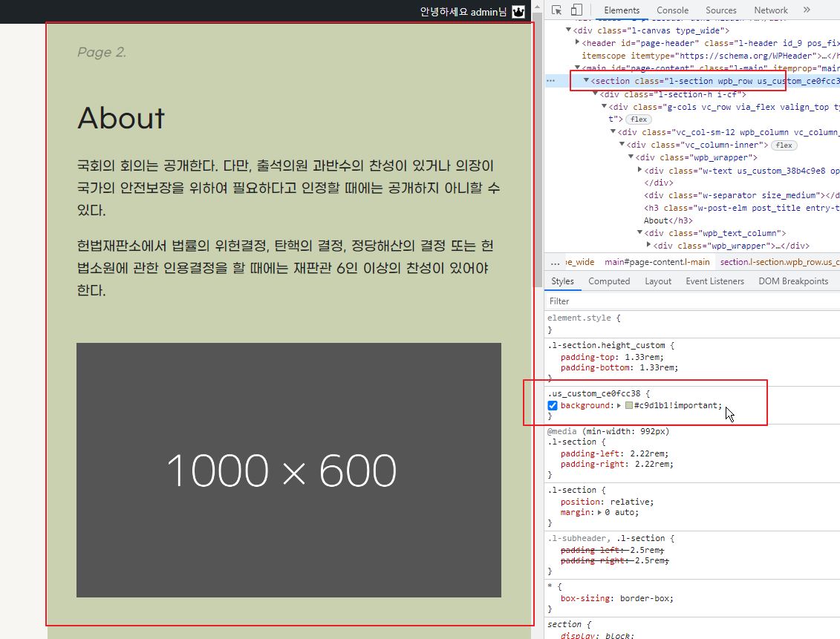840x639 pixels.
Task: Switch to the Sources tab
Action: point(720,10)
